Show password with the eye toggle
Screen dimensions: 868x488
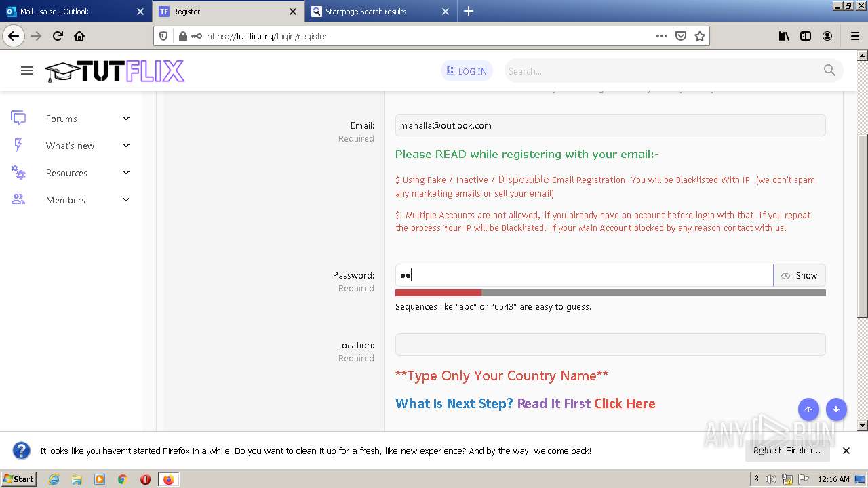tap(800, 275)
